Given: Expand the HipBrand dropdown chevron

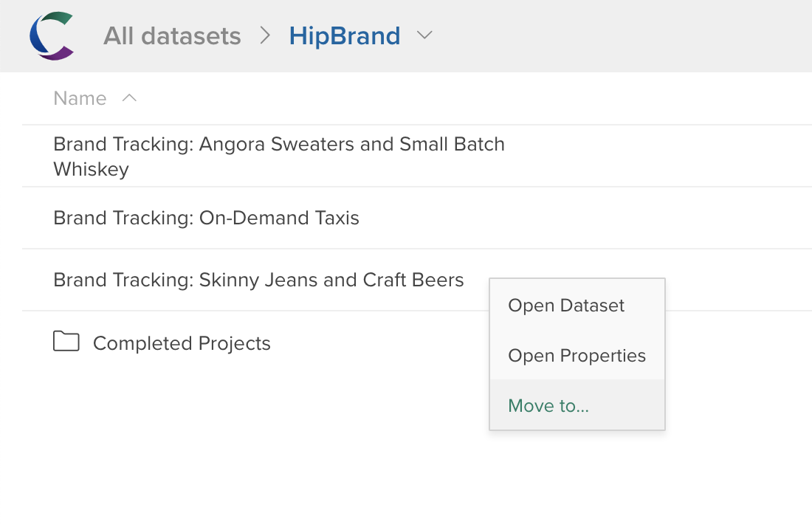Looking at the screenshot, I should coord(424,35).
